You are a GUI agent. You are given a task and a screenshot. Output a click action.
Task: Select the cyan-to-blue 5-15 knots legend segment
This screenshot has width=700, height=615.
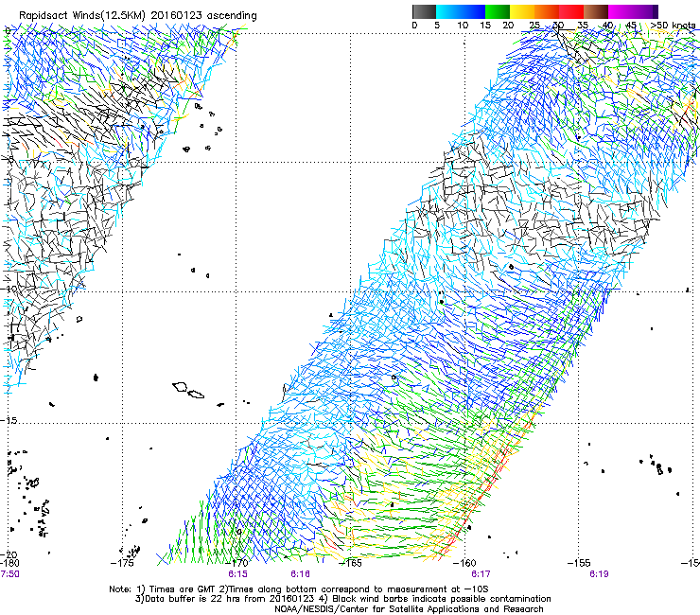click(461, 11)
